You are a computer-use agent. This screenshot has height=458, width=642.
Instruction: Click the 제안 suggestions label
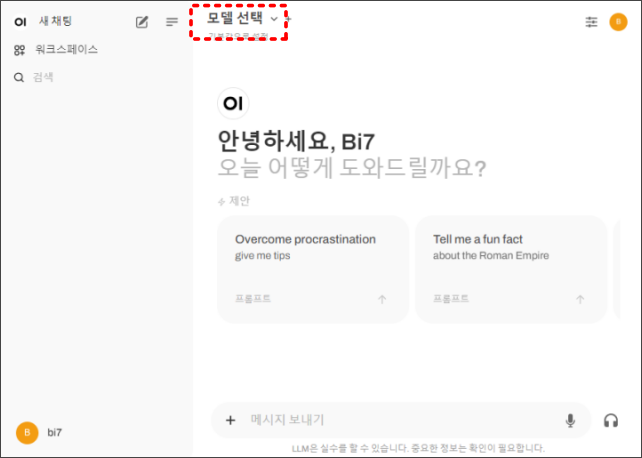tap(239, 201)
